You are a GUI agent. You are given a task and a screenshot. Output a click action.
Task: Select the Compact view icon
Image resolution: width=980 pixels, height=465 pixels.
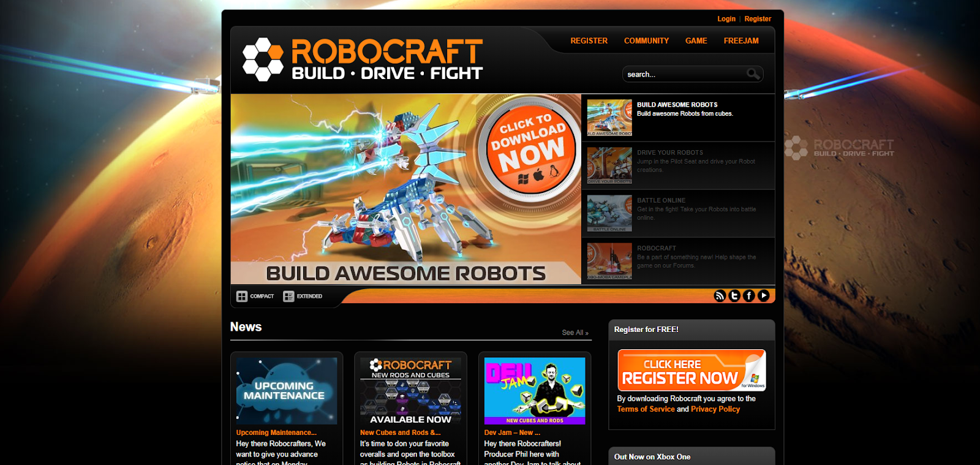click(242, 297)
